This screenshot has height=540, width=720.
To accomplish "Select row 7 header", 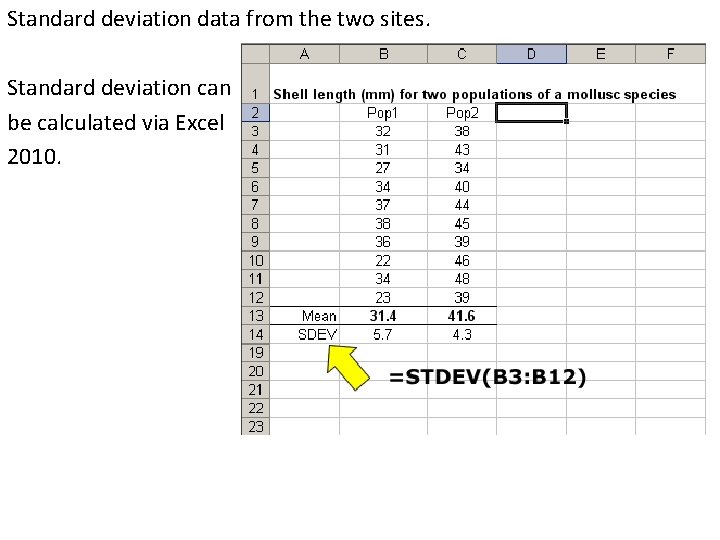I will pos(255,205).
